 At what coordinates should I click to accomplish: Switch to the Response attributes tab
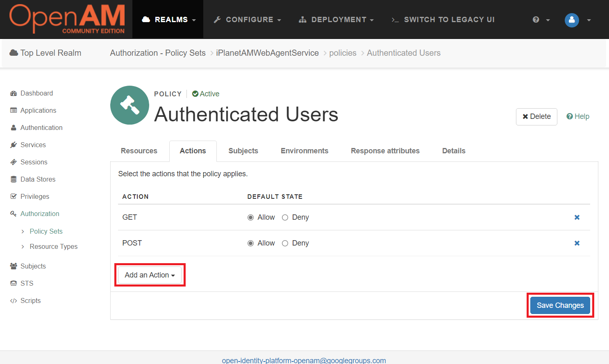[385, 151]
